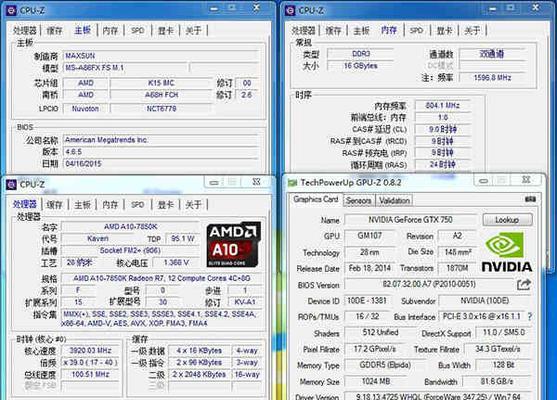557x400 pixels.
Task: Click GPU chip value GM107
Action: point(369,236)
